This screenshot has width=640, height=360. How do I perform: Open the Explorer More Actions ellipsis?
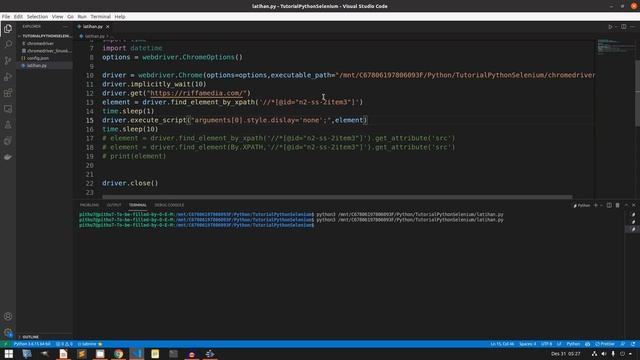pyautogui.click(x=65, y=27)
